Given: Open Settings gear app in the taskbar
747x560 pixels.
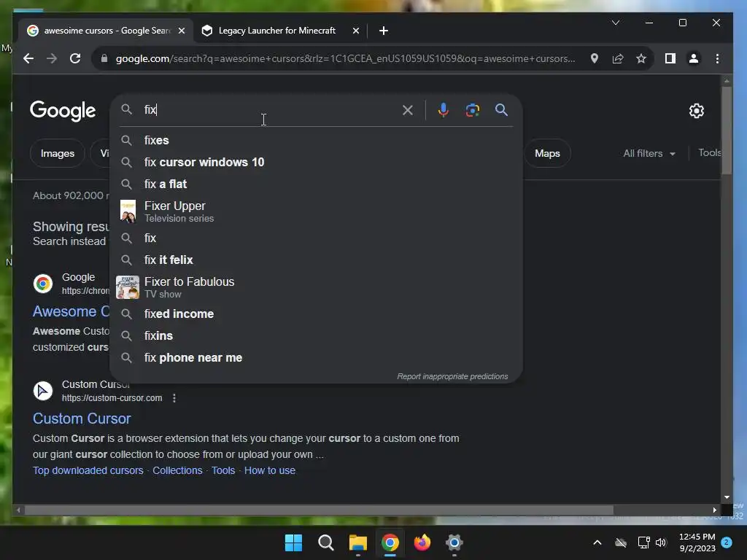Looking at the screenshot, I should click(454, 542).
